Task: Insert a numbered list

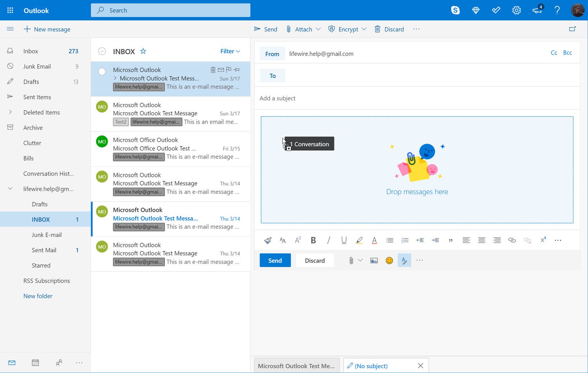Action: [x=405, y=240]
